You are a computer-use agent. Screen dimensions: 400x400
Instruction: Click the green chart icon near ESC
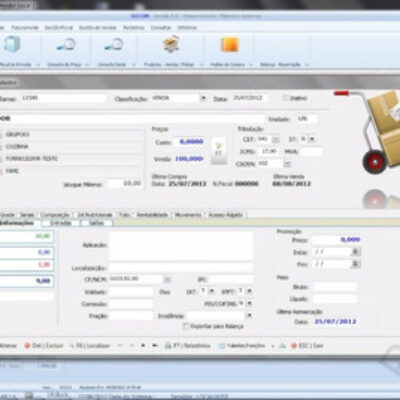[282, 346]
